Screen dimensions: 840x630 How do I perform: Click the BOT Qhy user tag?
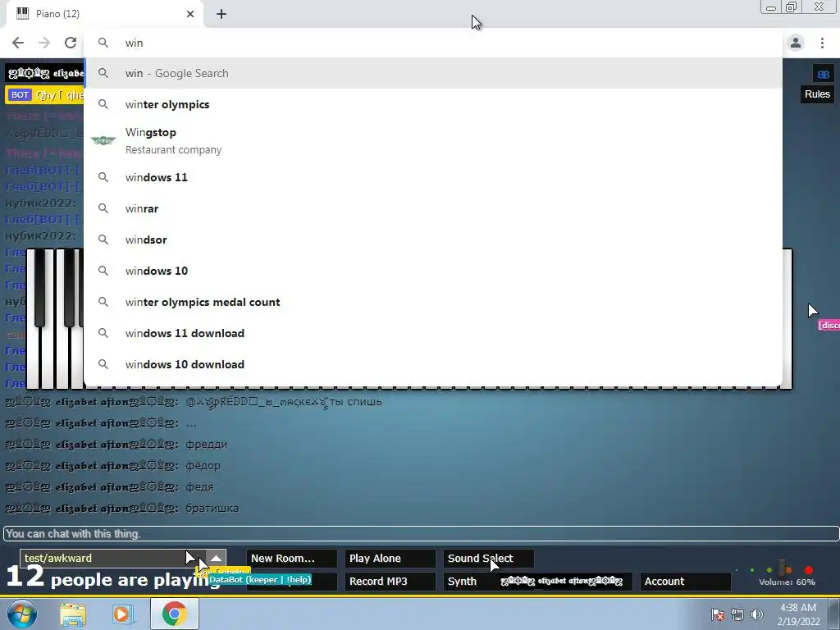(46, 95)
